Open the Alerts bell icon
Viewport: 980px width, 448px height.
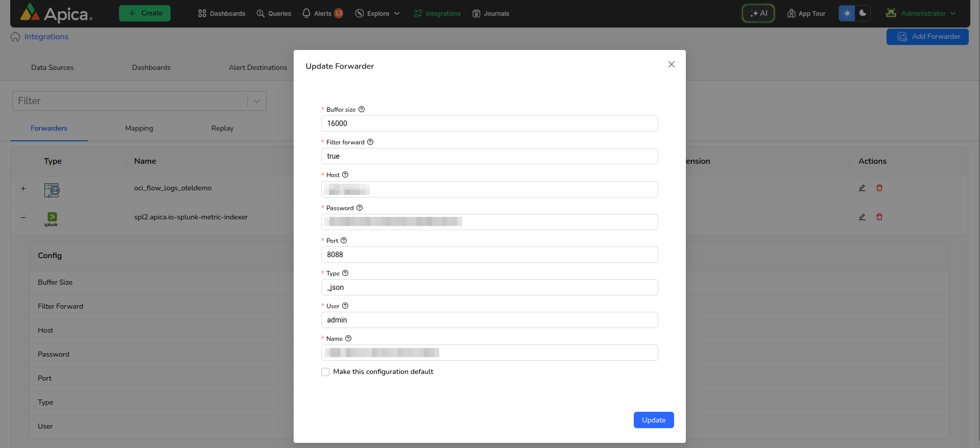click(x=306, y=13)
